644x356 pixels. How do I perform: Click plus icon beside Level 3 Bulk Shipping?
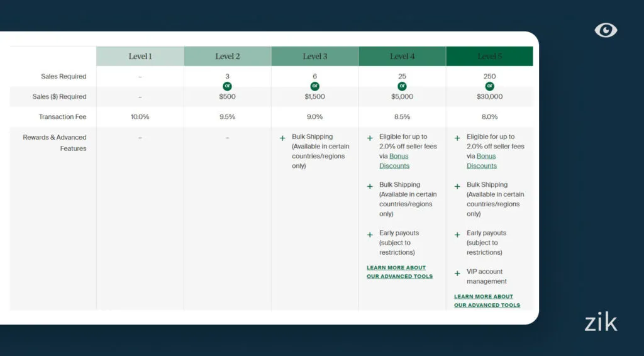[282, 138]
